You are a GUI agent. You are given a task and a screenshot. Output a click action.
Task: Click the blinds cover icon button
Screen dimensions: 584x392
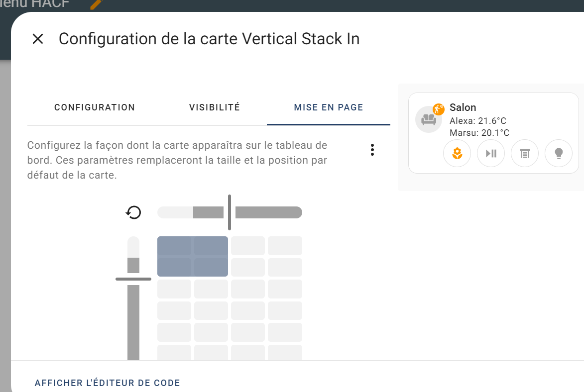point(525,153)
